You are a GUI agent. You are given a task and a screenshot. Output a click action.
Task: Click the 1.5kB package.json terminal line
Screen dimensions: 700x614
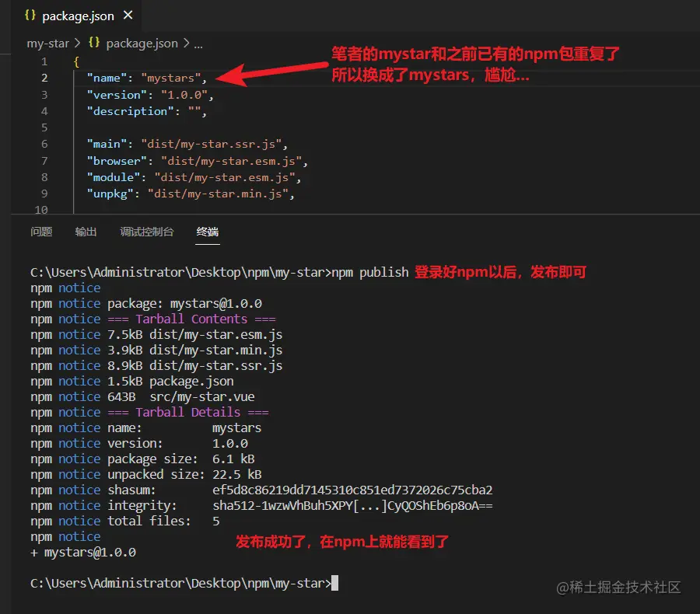coord(132,382)
